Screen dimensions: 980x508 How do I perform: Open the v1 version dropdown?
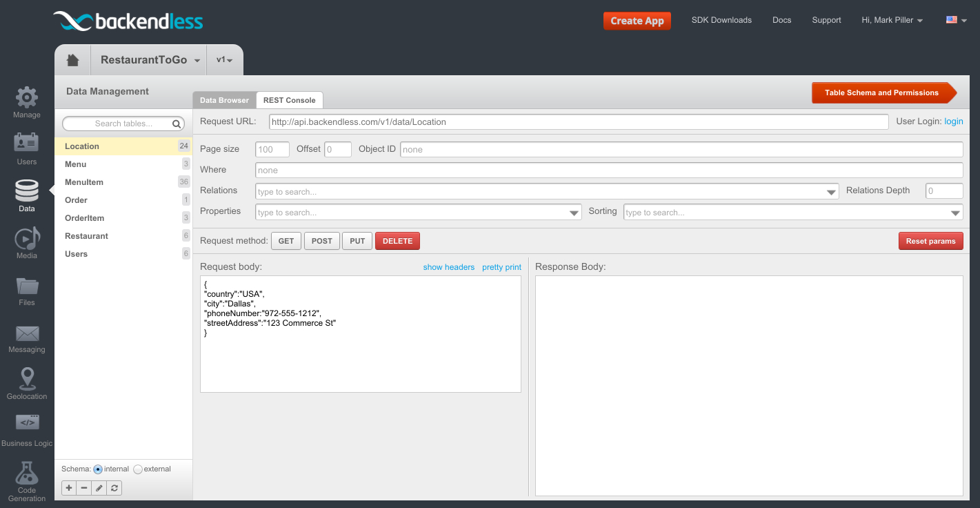pyautogui.click(x=225, y=60)
